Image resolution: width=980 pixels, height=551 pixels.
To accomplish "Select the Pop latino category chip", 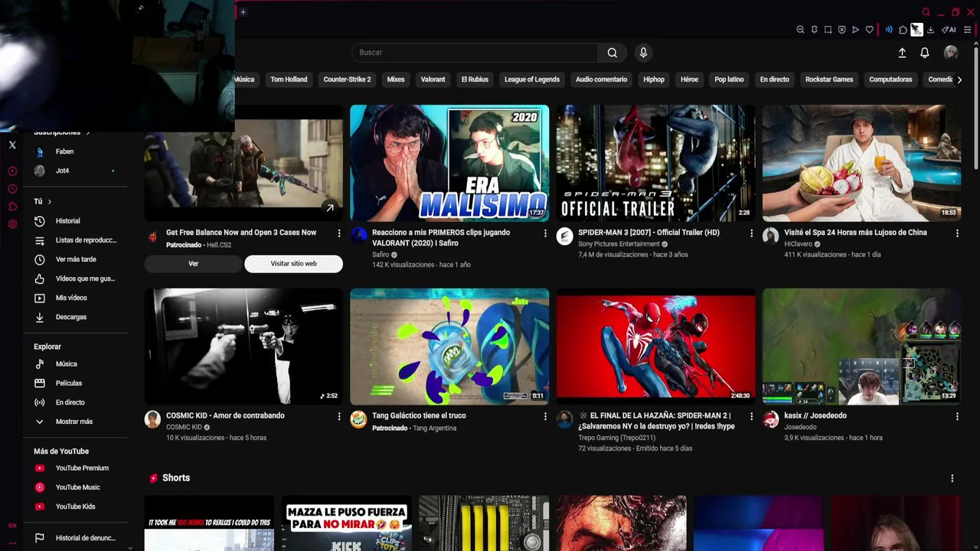I will [x=729, y=80].
